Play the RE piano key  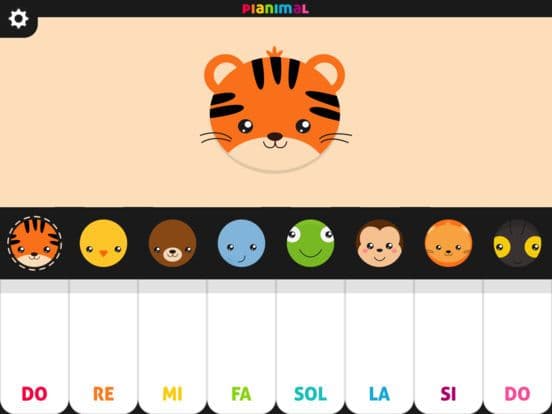click(x=104, y=347)
